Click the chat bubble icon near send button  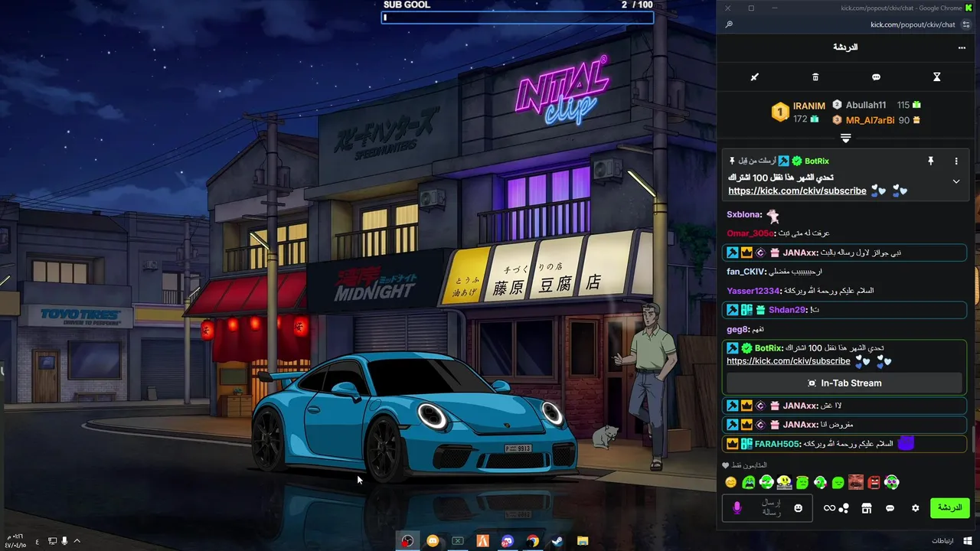(890, 508)
